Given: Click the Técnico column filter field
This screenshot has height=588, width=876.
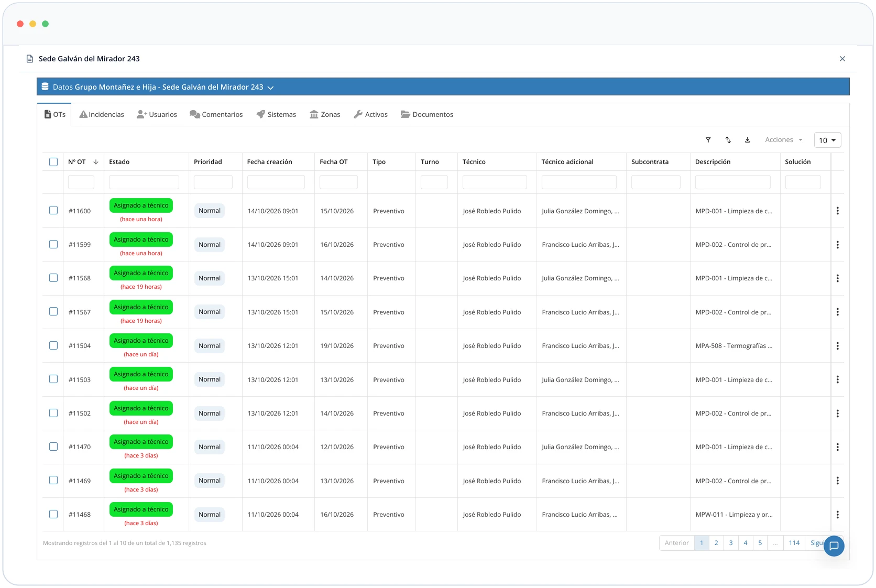Looking at the screenshot, I should [x=495, y=182].
